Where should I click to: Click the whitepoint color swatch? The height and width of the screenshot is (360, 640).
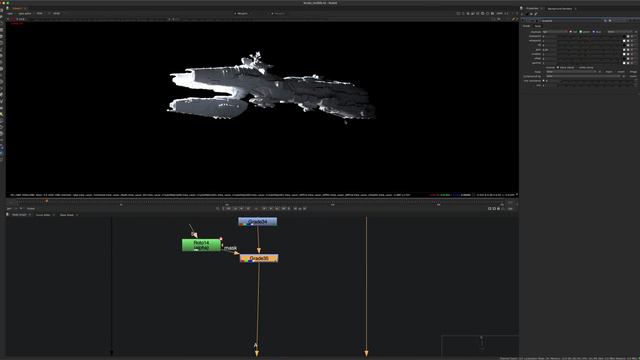[624, 41]
